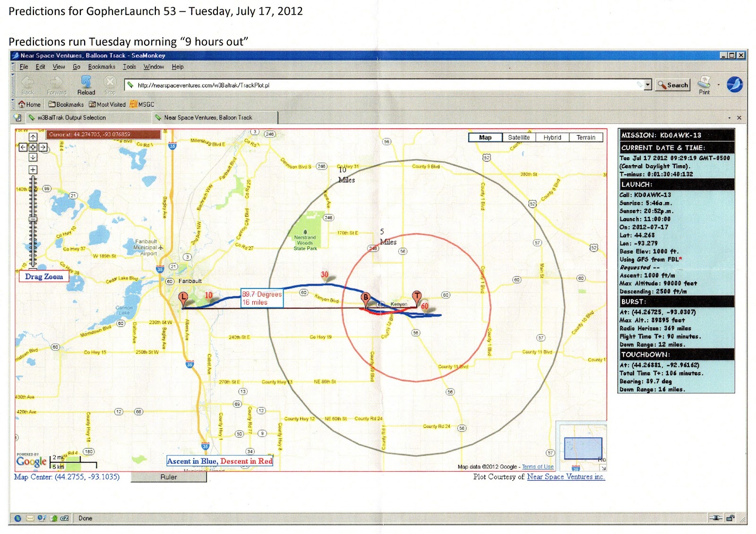Pan the map up with the up arrow
The width and height of the screenshot is (756, 534).
pos(33,137)
